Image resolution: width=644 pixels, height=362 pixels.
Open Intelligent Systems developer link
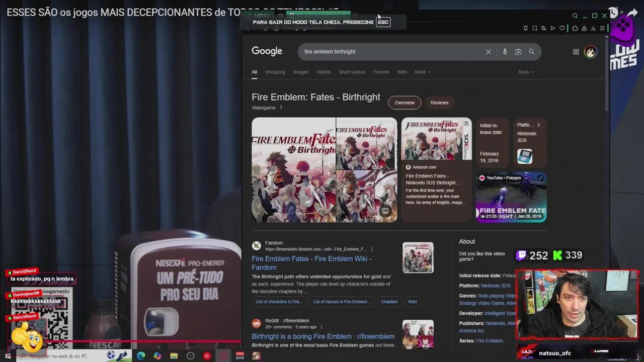(x=500, y=313)
